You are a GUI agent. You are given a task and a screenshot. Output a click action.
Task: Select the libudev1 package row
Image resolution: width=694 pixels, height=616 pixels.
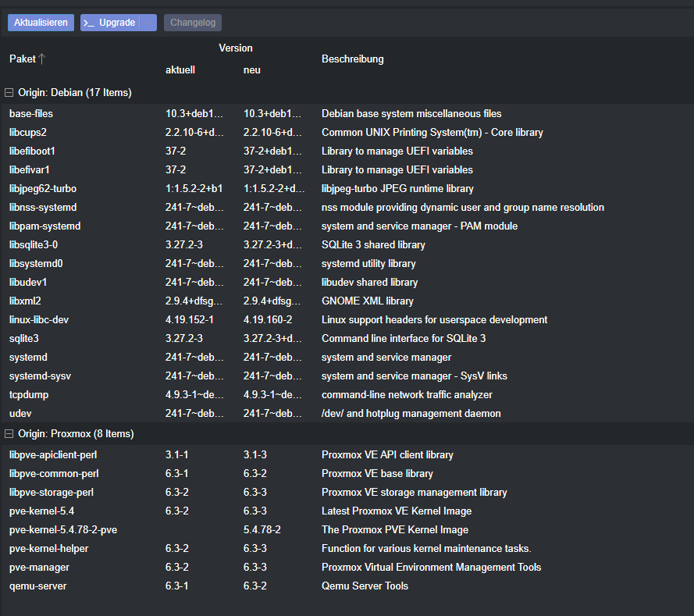(x=347, y=283)
